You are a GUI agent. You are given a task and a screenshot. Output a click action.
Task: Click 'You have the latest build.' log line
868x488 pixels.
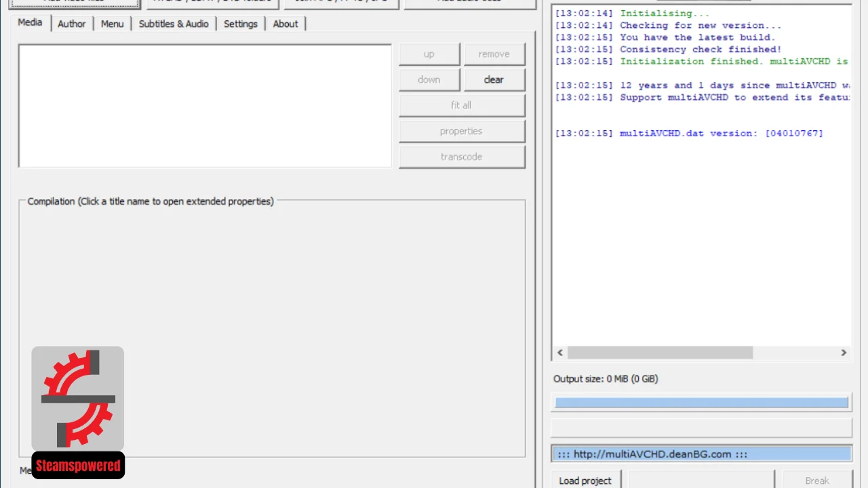point(665,37)
